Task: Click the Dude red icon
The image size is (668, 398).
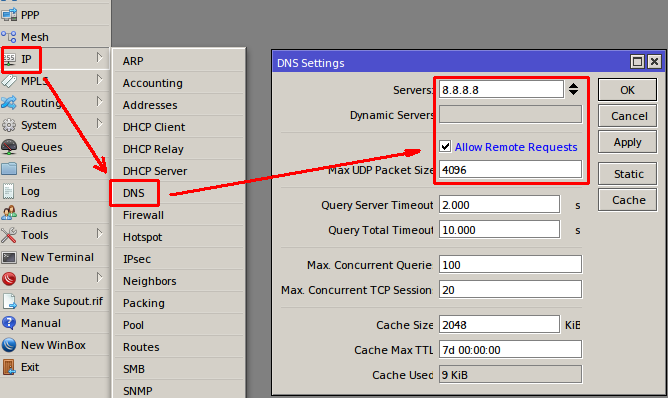Action: point(9,279)
